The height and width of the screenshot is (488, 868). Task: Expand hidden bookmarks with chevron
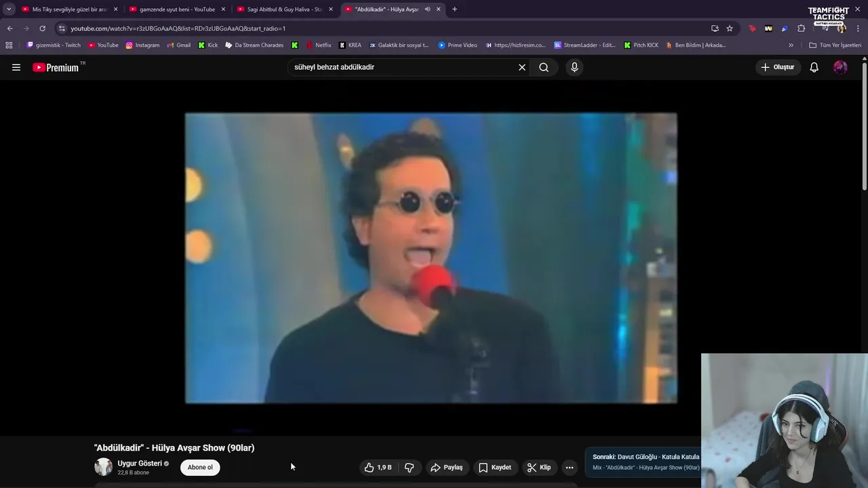coord(791,45)
